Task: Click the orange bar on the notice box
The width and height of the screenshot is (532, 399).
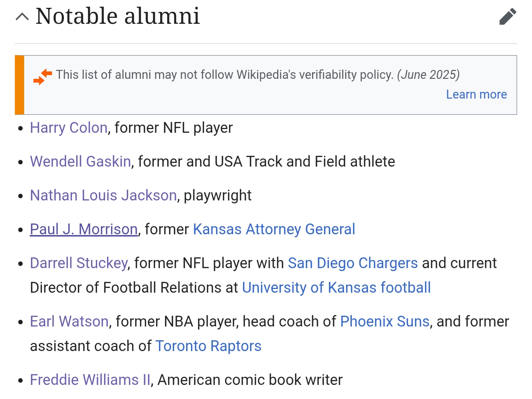Action: [20, 85]
